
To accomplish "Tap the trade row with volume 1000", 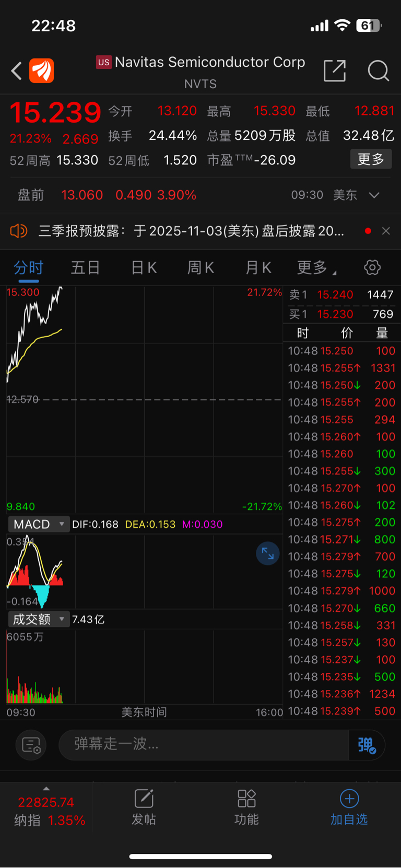I will pyautogui.click(x=341, y=591).
